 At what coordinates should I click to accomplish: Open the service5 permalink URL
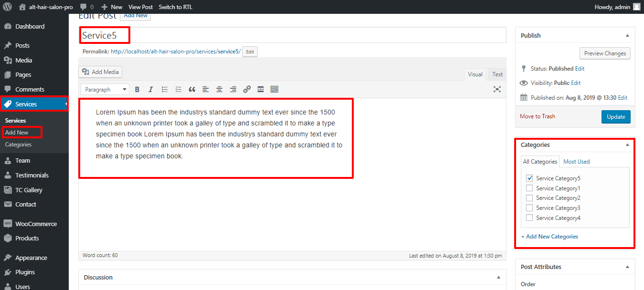click(176, 52)
